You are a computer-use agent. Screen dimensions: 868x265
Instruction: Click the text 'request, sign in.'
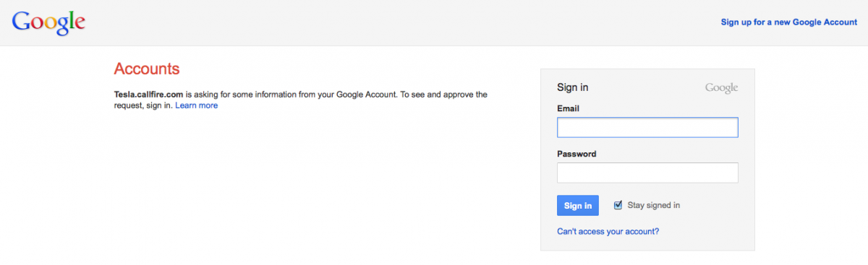143,105
